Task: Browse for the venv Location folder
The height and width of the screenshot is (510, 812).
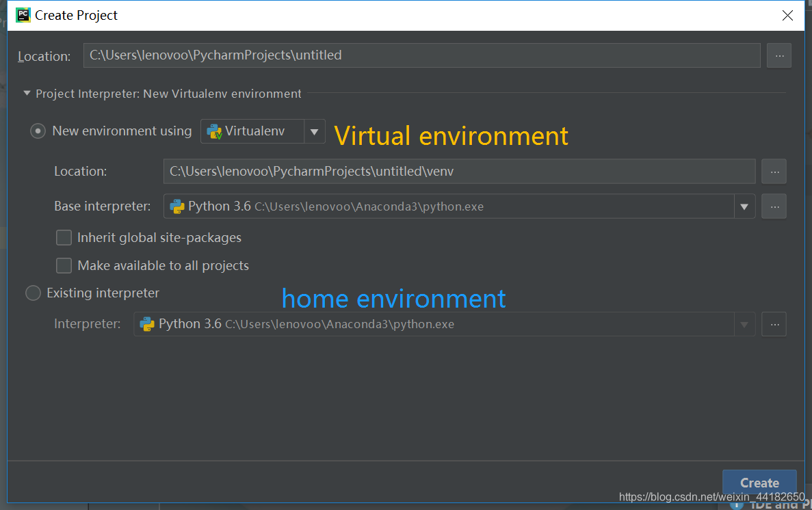Action: point(774,172)
